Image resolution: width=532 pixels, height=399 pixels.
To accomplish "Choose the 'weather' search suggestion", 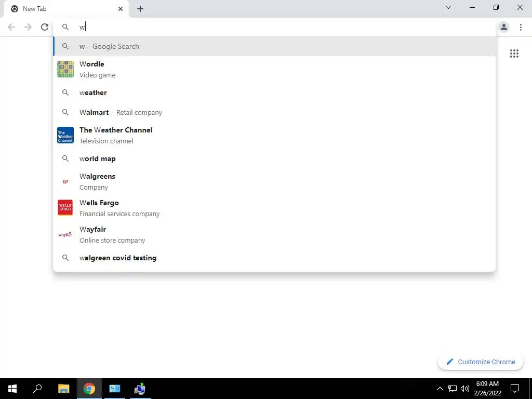I will coord(274,92).
